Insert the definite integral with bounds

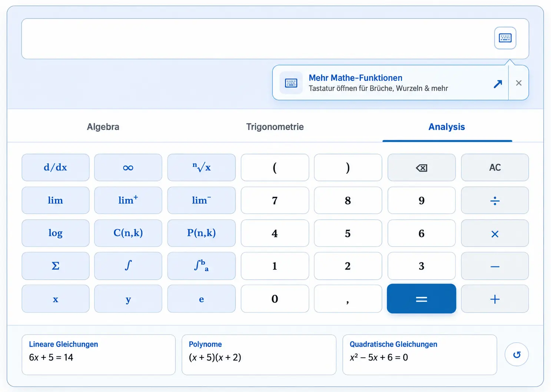[x=202, y=266]
